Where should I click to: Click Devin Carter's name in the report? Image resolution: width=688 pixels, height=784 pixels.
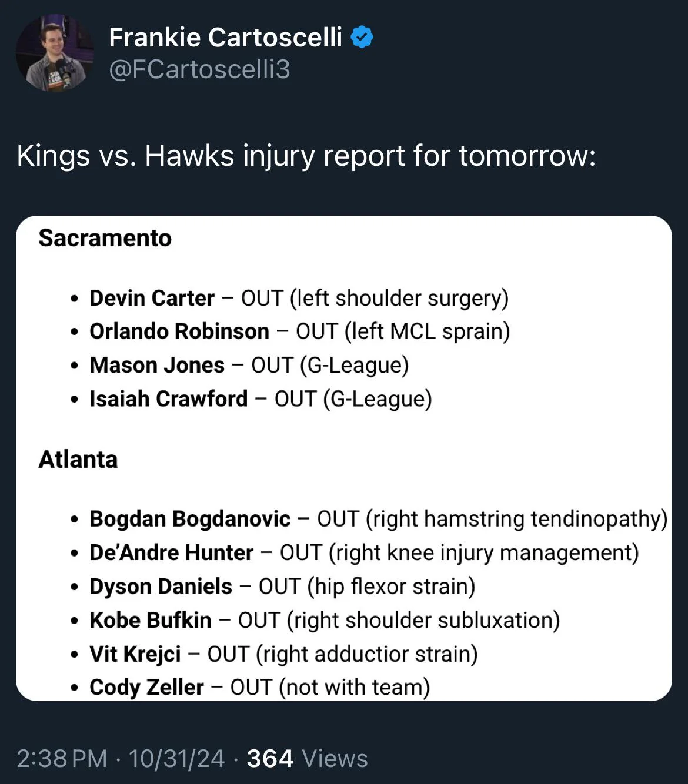(151, 298)
